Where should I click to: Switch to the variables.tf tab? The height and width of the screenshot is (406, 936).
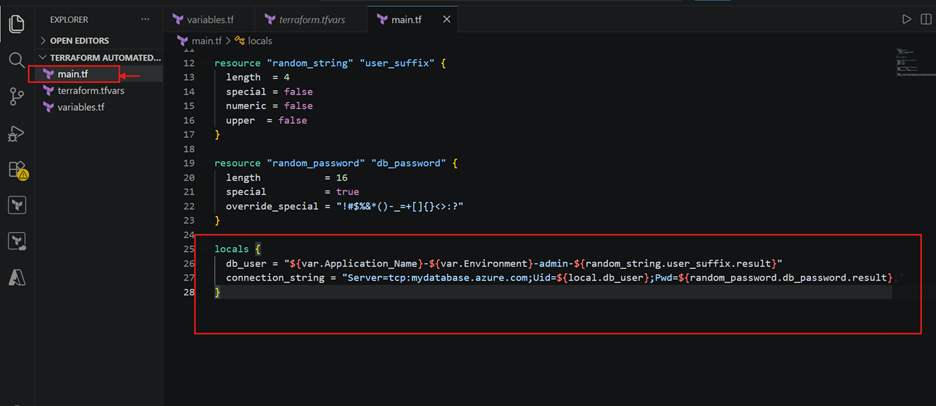tap(209, 20)
